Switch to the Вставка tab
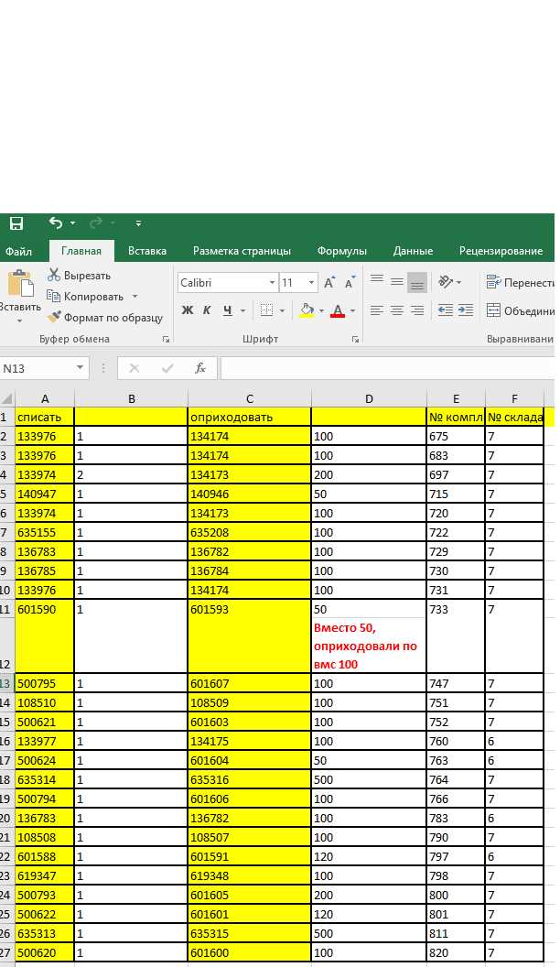Screen dimensions: 560x978 147,251
